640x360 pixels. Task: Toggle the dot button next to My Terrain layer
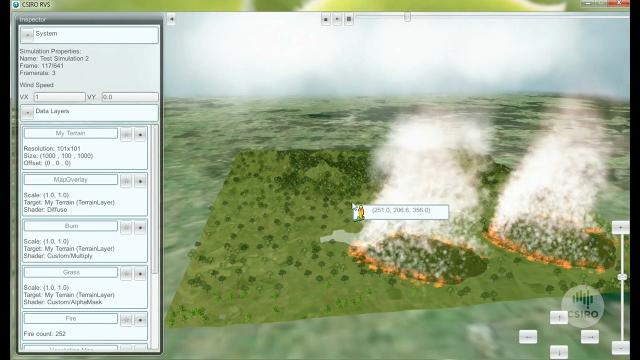(x=140, y=134)
